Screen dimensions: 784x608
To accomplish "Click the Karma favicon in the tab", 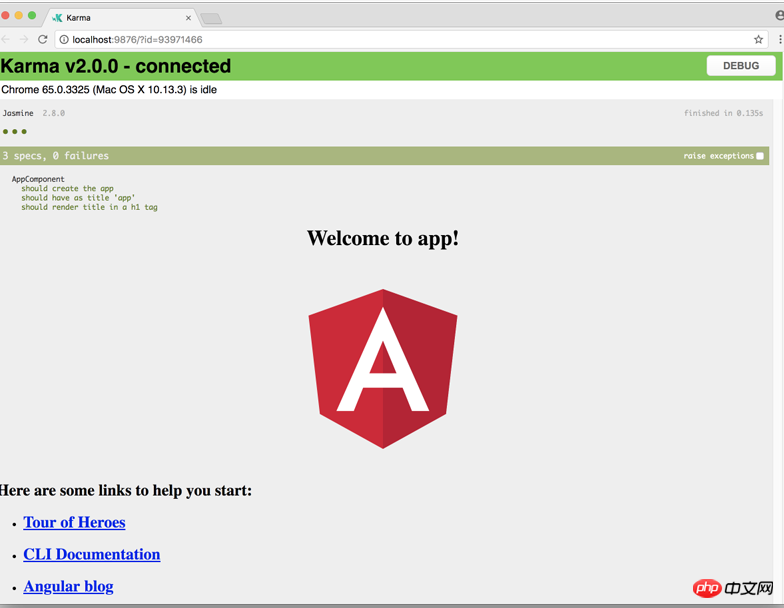I will tap(57, 18).
